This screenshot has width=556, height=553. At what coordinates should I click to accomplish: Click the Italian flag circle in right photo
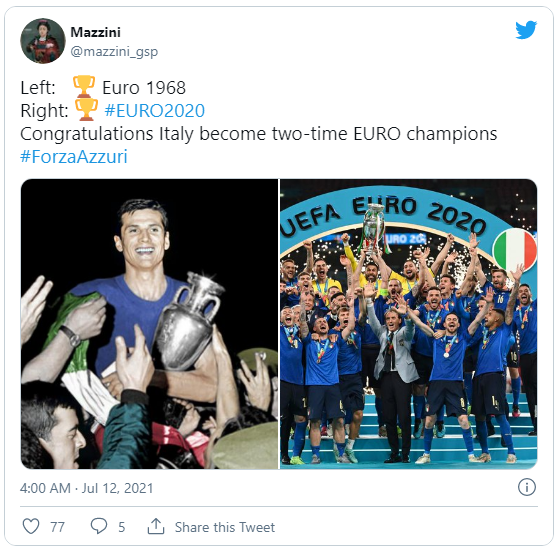515,250
